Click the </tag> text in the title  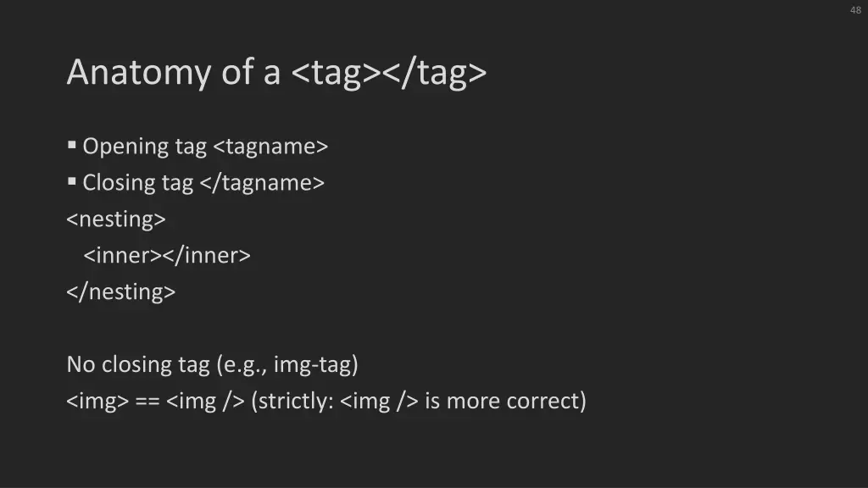(x=435, y=73)
